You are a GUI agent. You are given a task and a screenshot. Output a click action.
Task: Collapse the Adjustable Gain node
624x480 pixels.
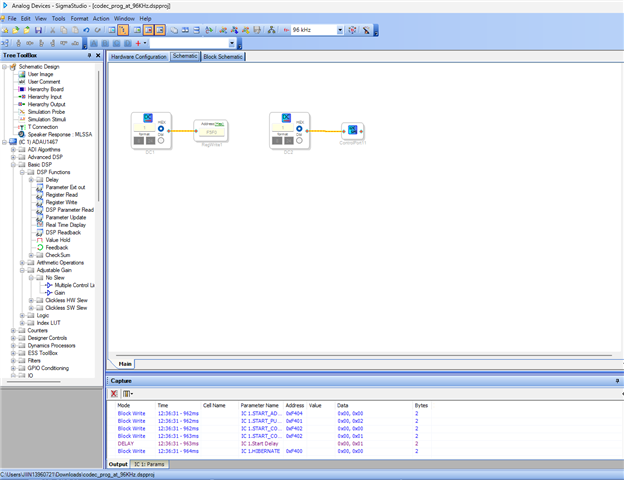(x=22, y=270)
